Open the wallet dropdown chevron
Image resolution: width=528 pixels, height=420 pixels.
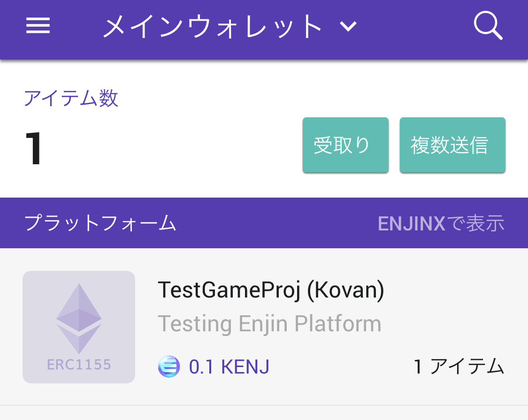tap(347, 27)
